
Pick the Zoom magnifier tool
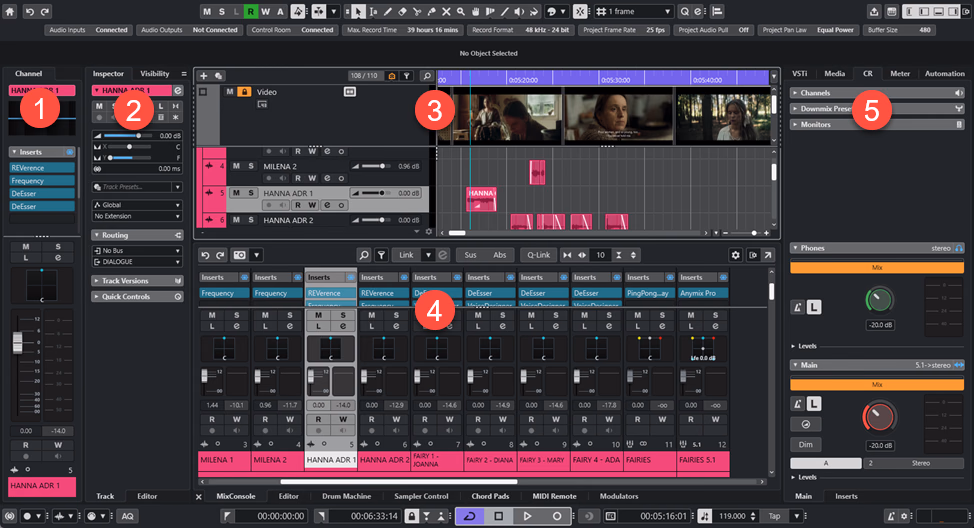click(x=461, y=11)
